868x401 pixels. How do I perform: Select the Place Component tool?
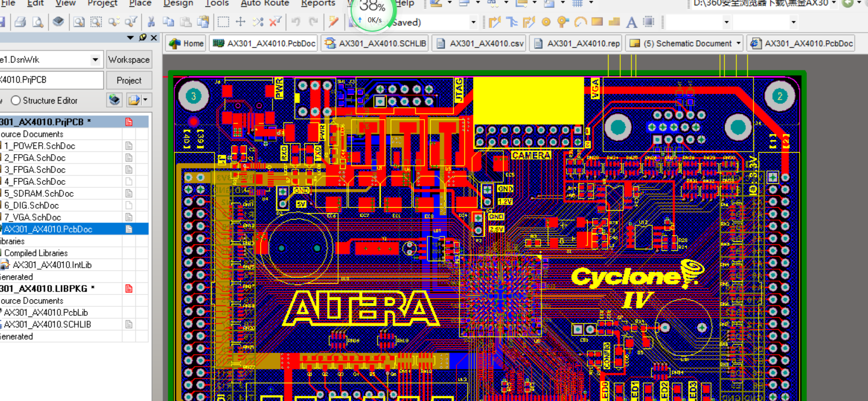(649, 22)
